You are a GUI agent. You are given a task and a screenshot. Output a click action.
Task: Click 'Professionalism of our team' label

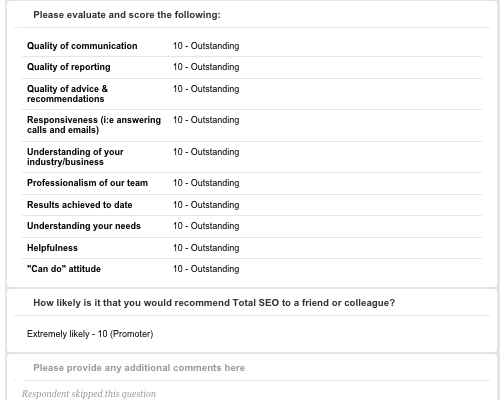(x=87, y=183)
